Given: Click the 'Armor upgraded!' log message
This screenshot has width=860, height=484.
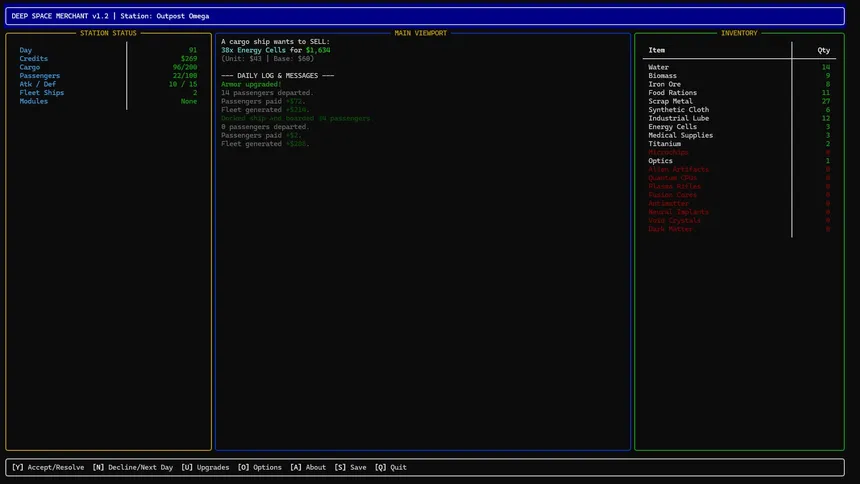Looking at the screenshot, I should pyautogui.click(x=251, y=84).
